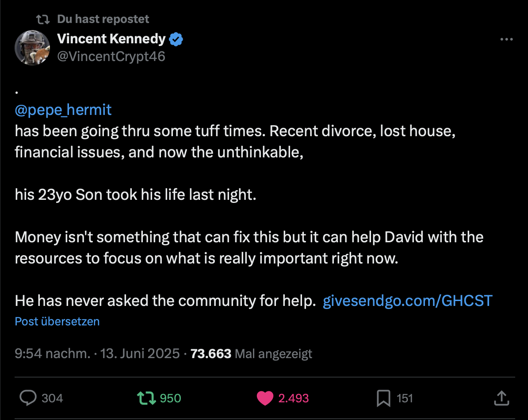
Task: Click "Post übersetzen" to translate
Action: pyautogui.click(x=57, y=321)
